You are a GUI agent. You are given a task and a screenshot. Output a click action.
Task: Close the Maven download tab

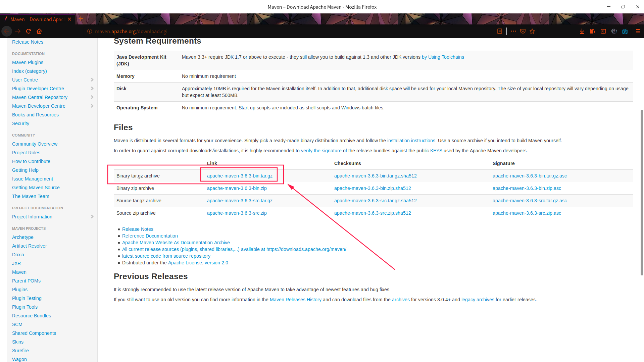pyautogui.click(x=69, y=19)
